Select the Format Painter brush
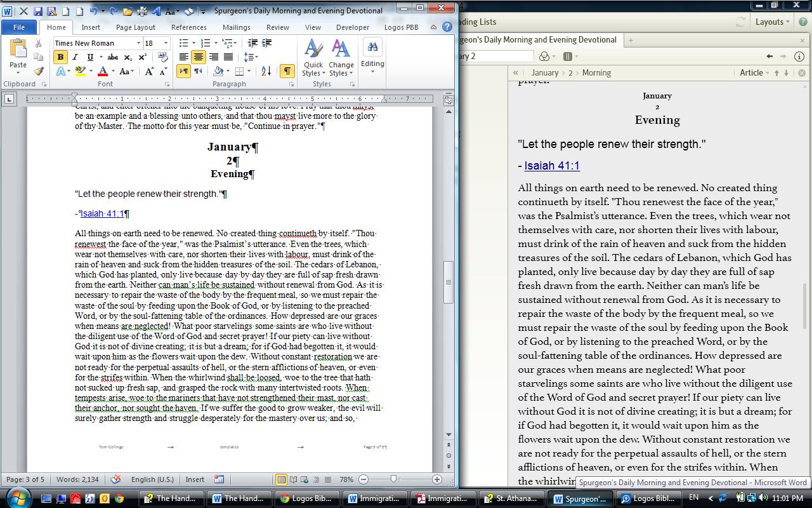This screenshot has height=508, width=812. [38, 71]
